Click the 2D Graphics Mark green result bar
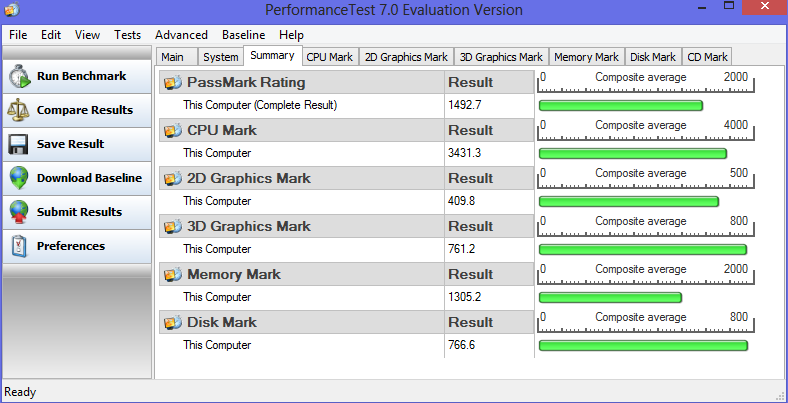The image size is (788, 403). point(629,202)
